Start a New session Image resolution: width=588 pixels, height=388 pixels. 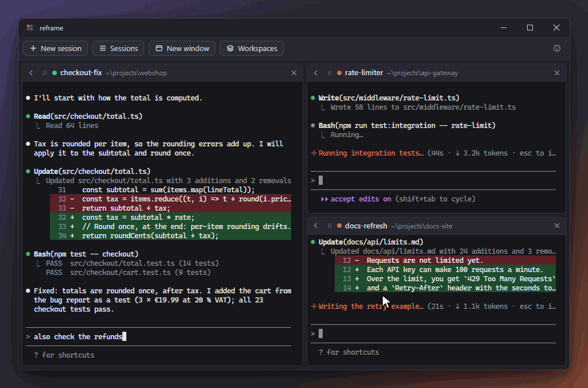point(56,48)
